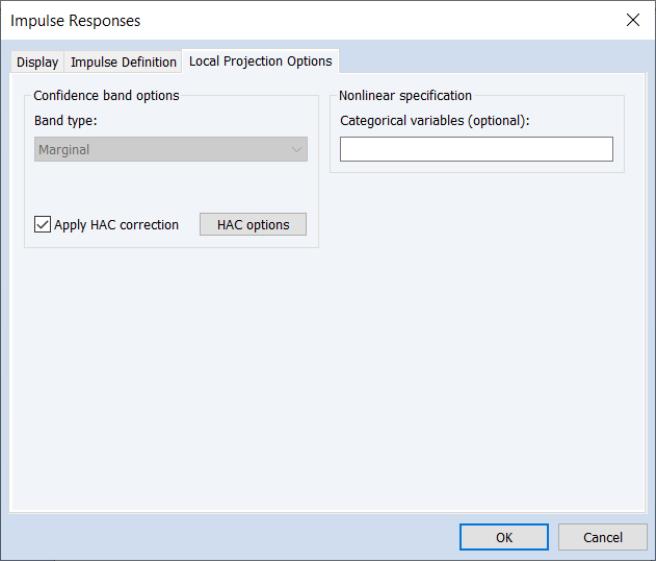Click the 'Nonlinear specification' group heading

(405, 96)
